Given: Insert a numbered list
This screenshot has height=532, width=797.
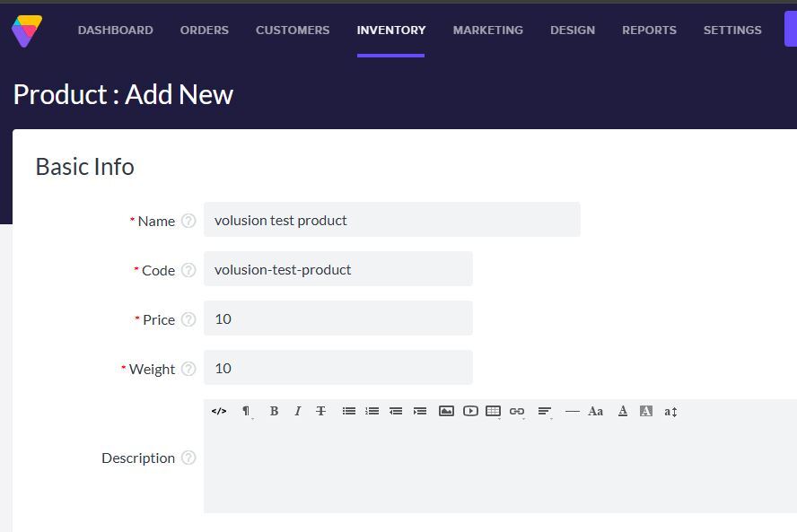Looking at the screenshot, I should pos(372,411).
